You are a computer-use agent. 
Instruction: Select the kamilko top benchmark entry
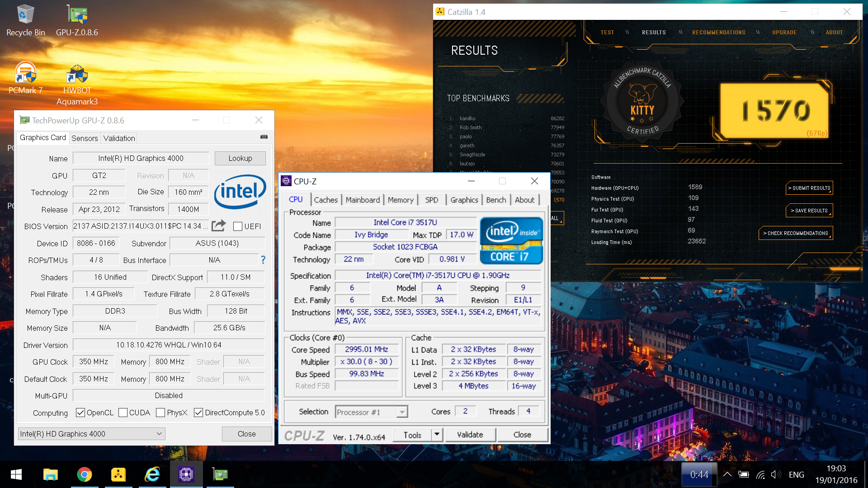coord(506,118)
